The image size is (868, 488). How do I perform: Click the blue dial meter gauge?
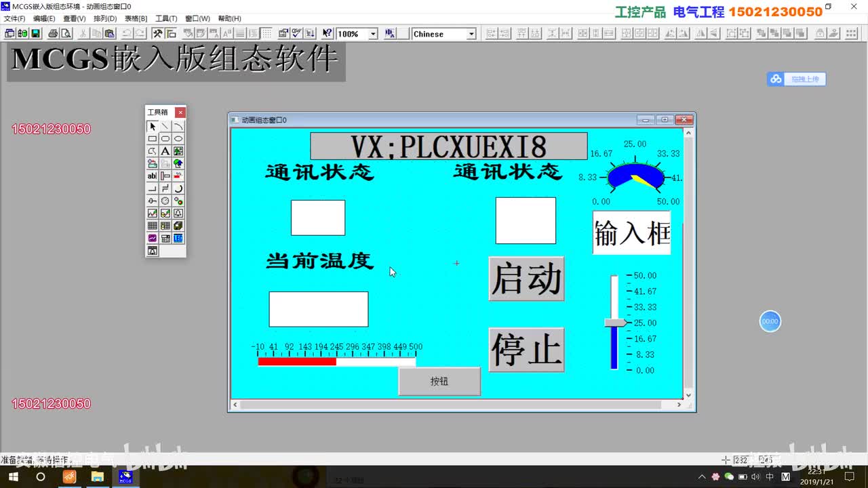(x=635, y=176)
